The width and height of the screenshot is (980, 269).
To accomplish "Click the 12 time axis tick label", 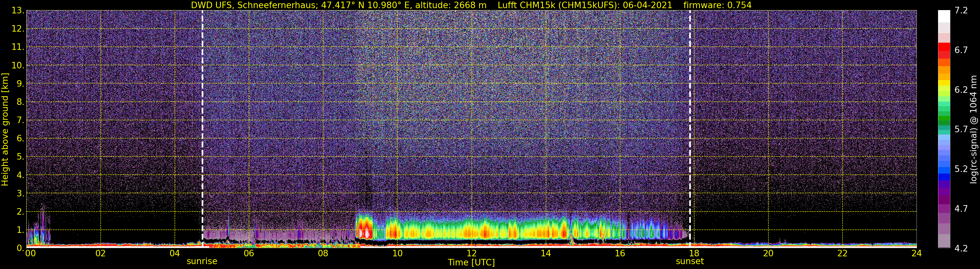I will [471, 253].
